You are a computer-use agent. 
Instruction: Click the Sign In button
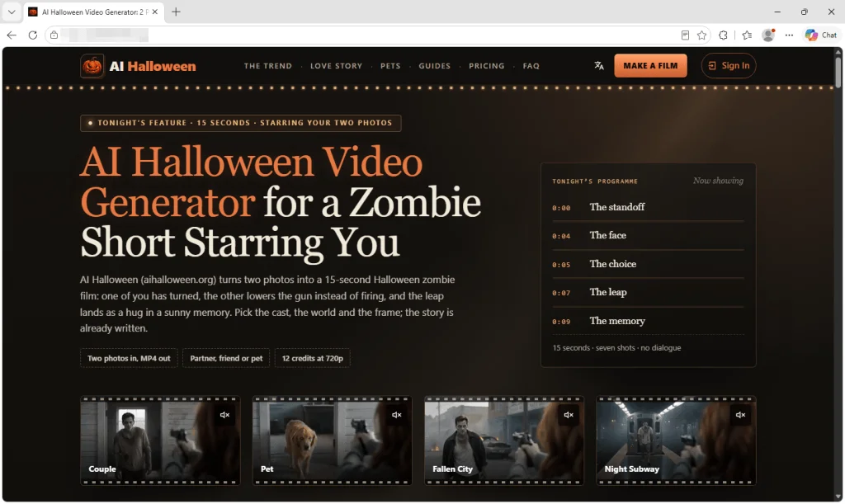(x=729, y=66)
